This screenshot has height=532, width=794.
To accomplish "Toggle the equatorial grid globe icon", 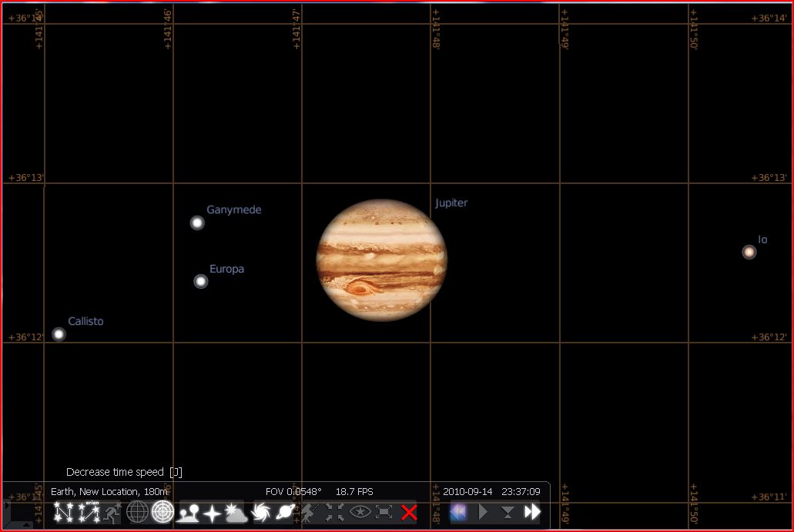I will 137,512.
